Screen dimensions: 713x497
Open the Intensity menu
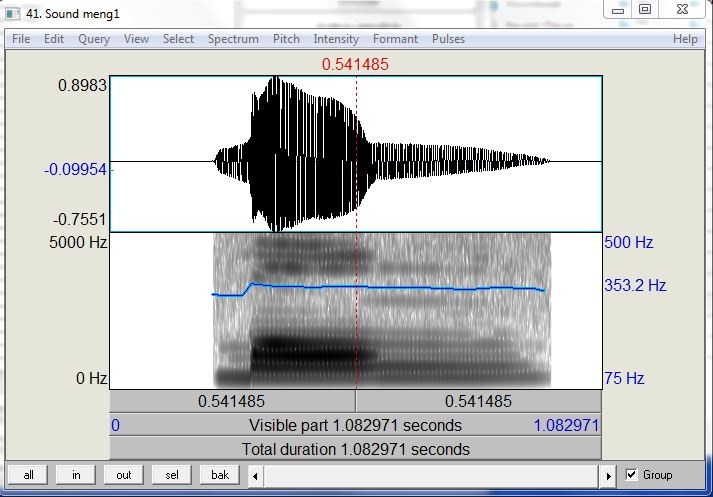tap(336, 39)
